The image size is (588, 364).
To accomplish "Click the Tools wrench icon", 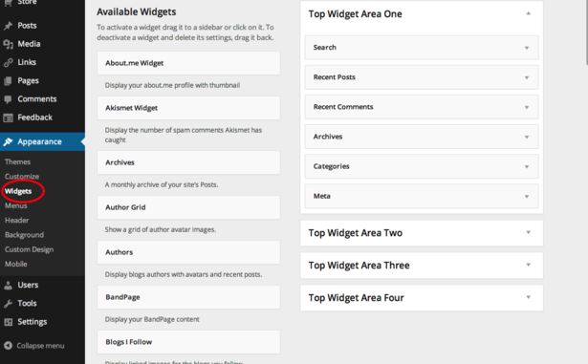I will point(8,304).
